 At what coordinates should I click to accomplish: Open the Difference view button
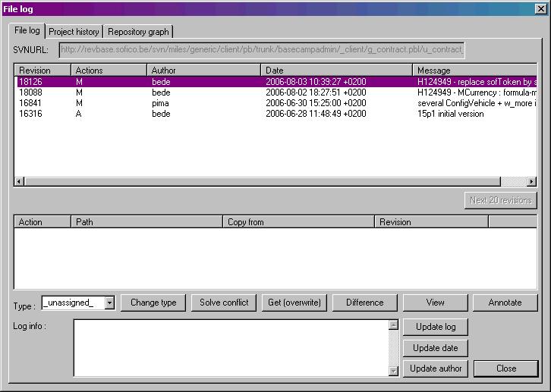click(x=364, y=303)
